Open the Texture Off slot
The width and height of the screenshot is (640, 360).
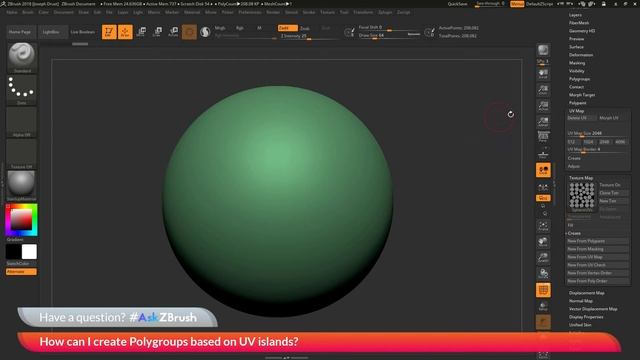[22, 154]
